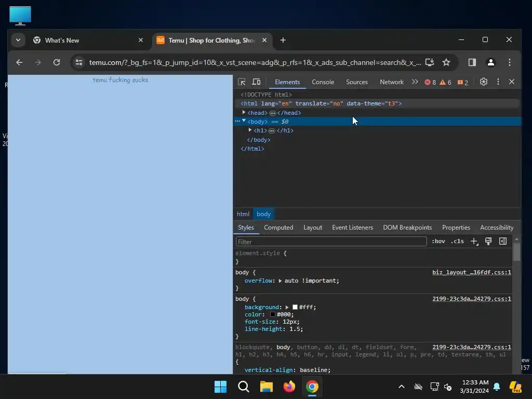Toggle the rendering emulations paintbrush icon
Image resolution: width=532 pixels, height=399 pixels.
[x=488, y=241]
